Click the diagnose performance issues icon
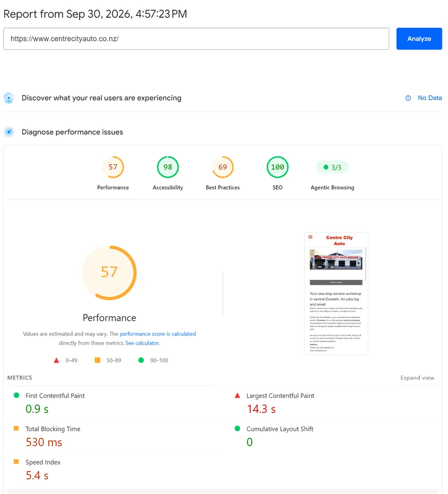 pos(9,132)
